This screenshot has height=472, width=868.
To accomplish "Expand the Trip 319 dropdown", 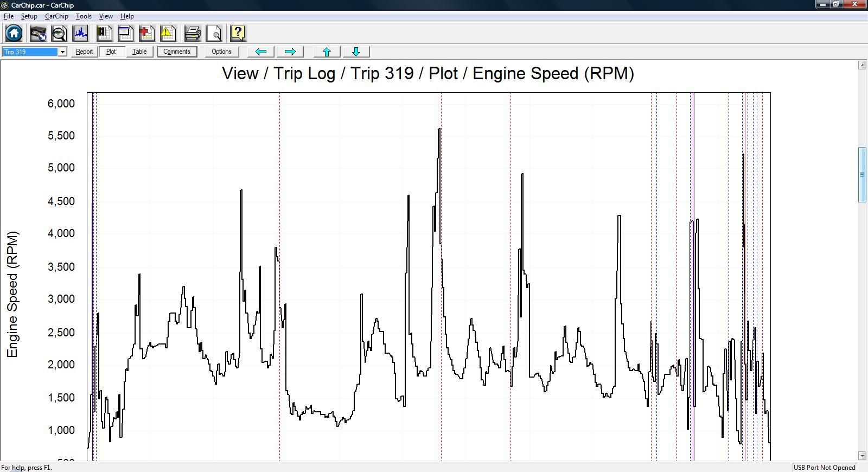I will coord(62,52).
